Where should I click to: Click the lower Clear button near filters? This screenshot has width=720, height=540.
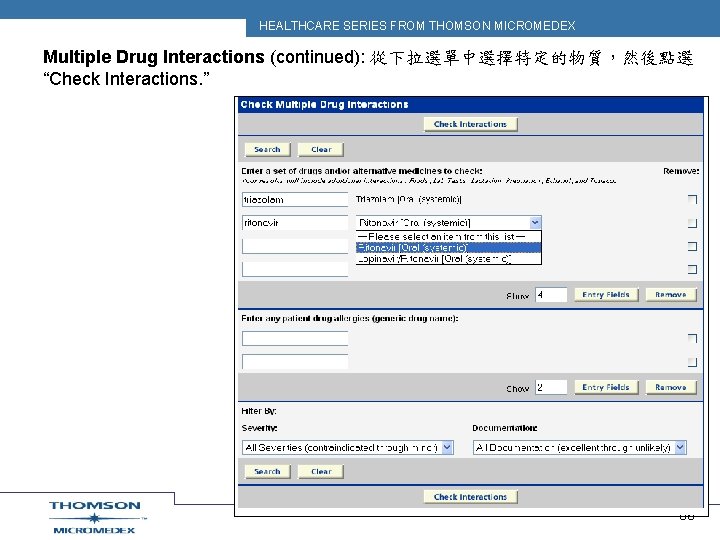point(321,472)
